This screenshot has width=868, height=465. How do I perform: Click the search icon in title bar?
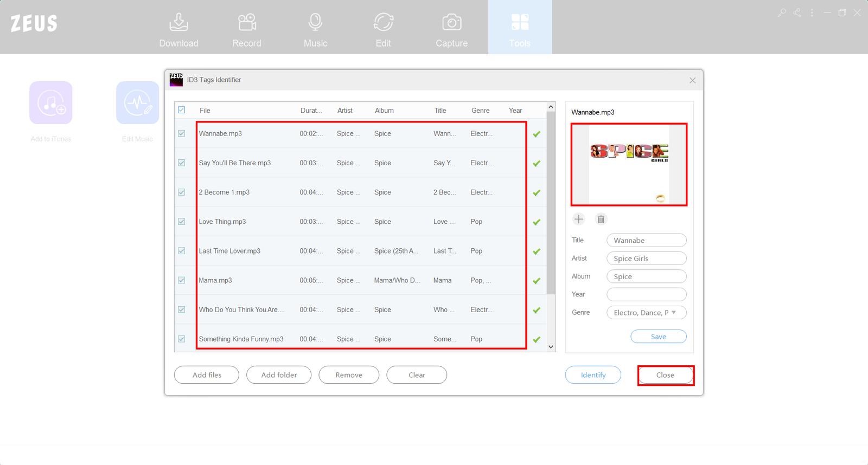782,12
